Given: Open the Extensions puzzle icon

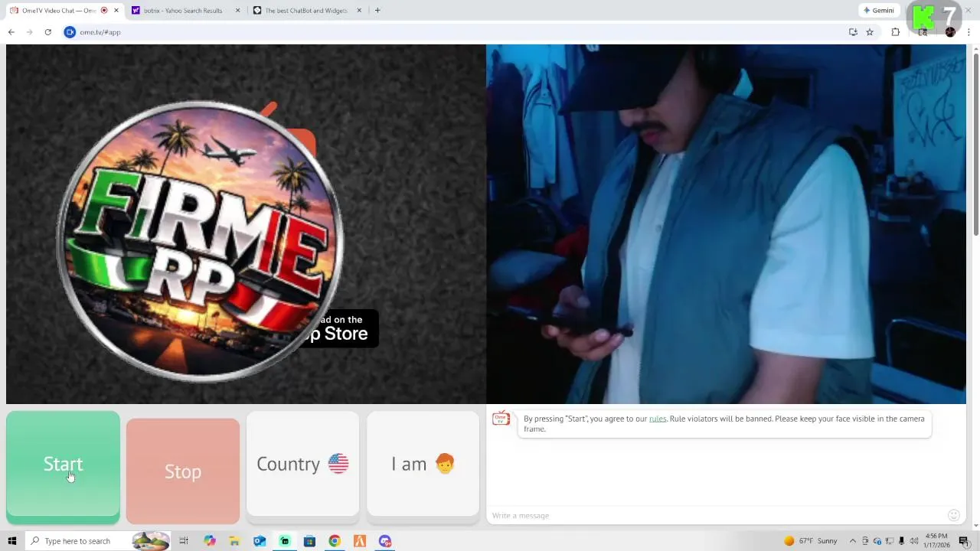Looking at the screenshot, I should click(x=896, y=32).
